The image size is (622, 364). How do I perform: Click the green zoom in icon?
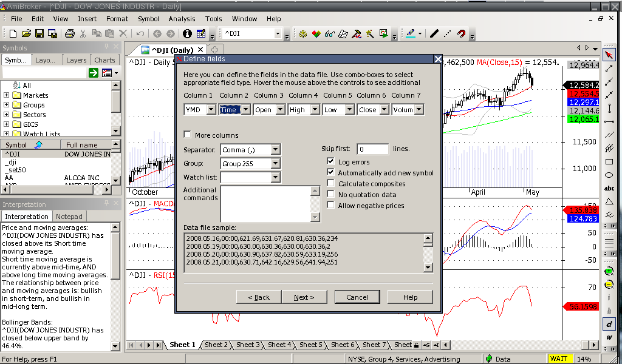[x=609, y=271]
